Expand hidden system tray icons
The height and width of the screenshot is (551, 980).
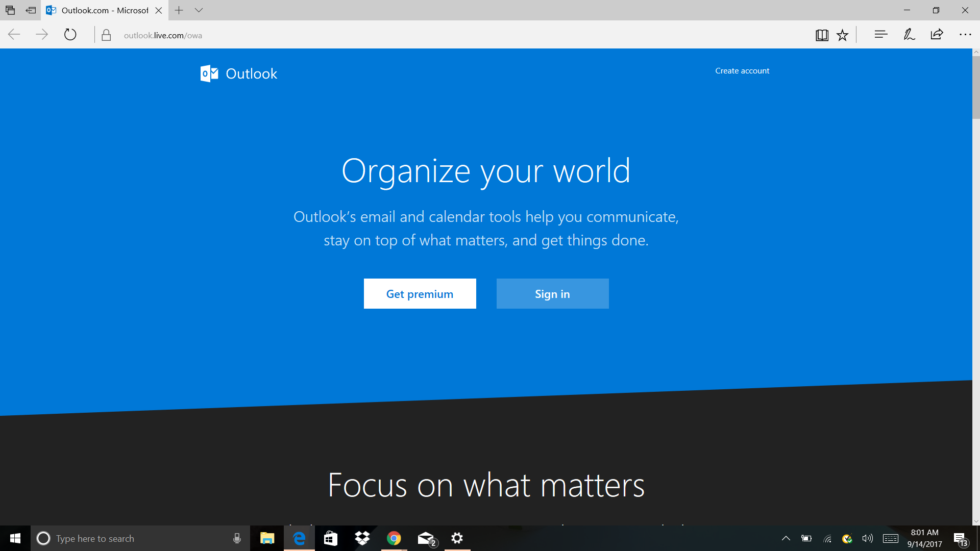tap(786, 538)
